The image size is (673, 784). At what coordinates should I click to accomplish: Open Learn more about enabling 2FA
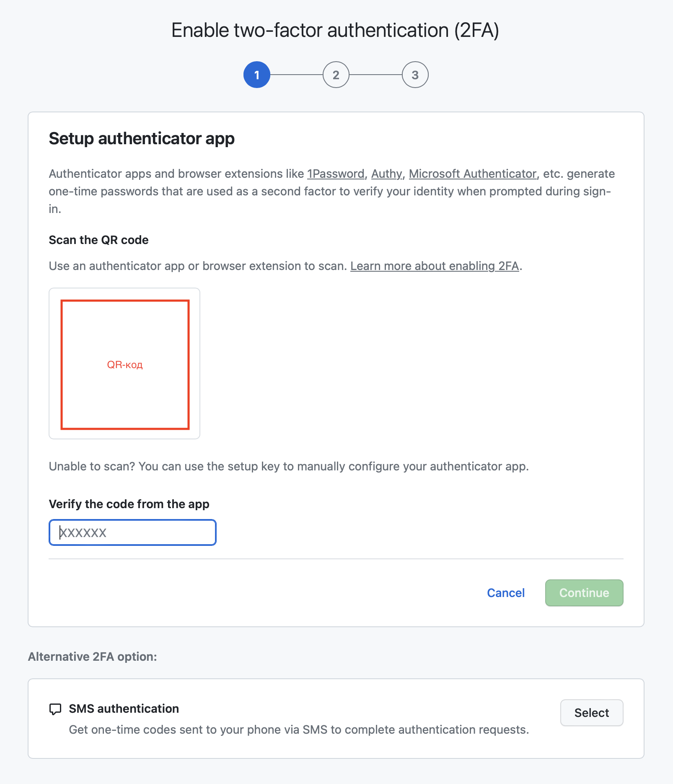pyautogui.click(x=435, y=266)
